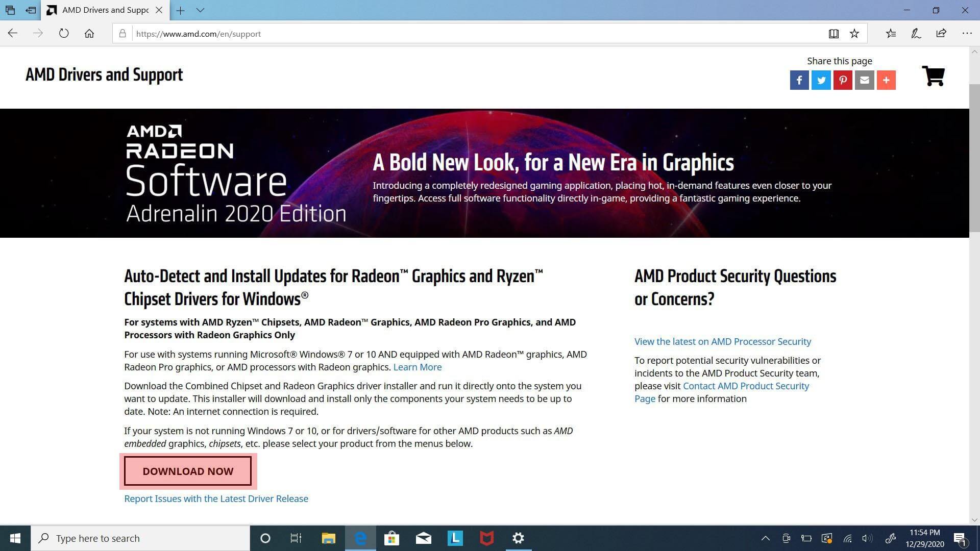Show hidden icons in the system tray
The height and width of the screenshot is (551, 980).
[766, 538]
